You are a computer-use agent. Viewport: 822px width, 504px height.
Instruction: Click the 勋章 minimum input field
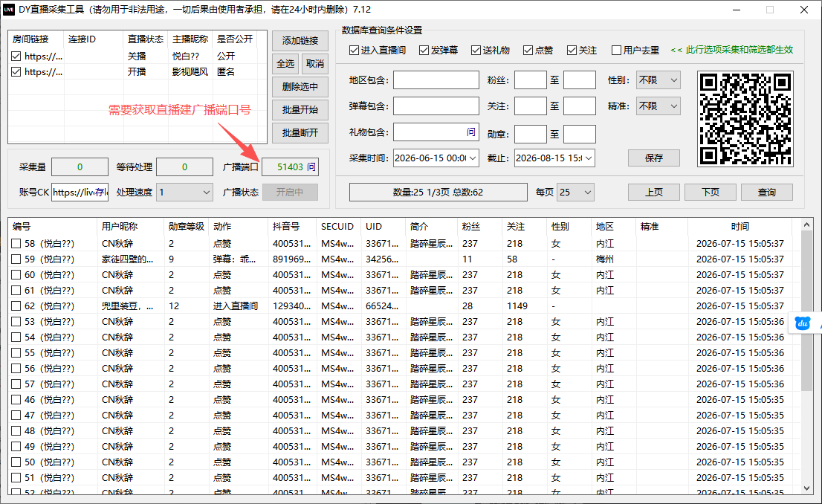531,135
